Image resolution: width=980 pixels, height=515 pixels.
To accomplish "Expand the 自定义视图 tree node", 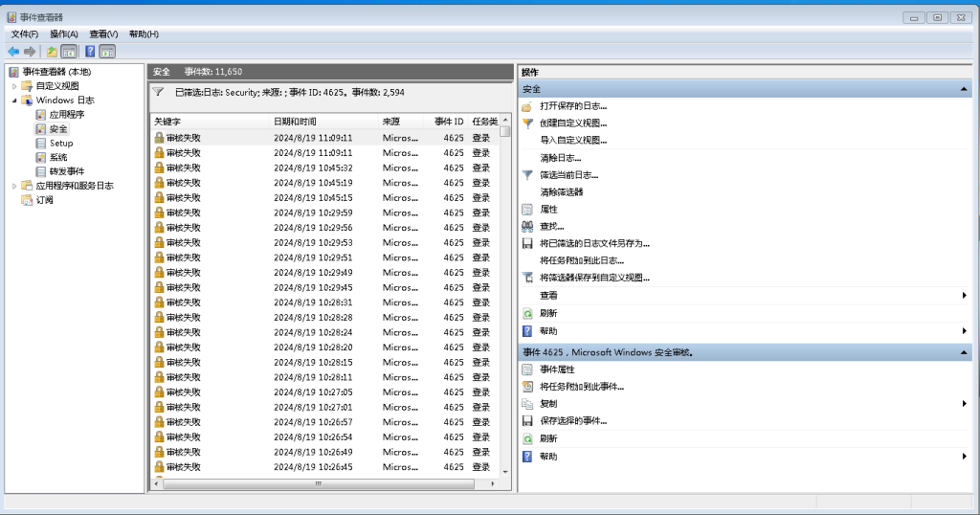I will [x=14, y=86].
